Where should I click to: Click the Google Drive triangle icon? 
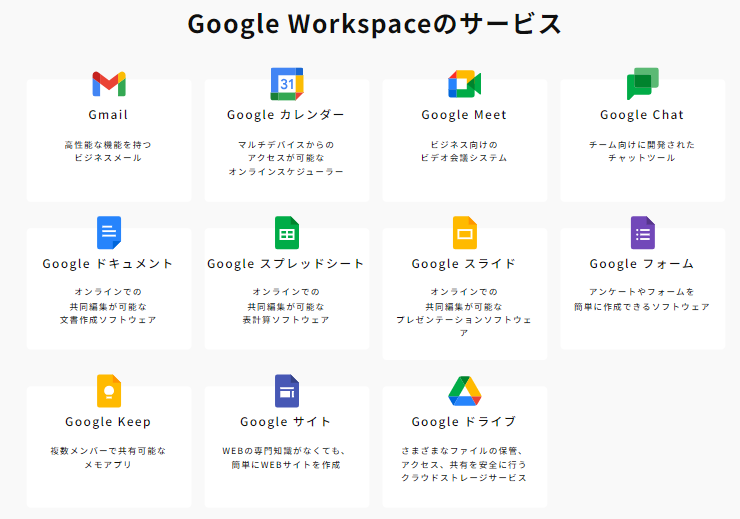coord(465,391)
